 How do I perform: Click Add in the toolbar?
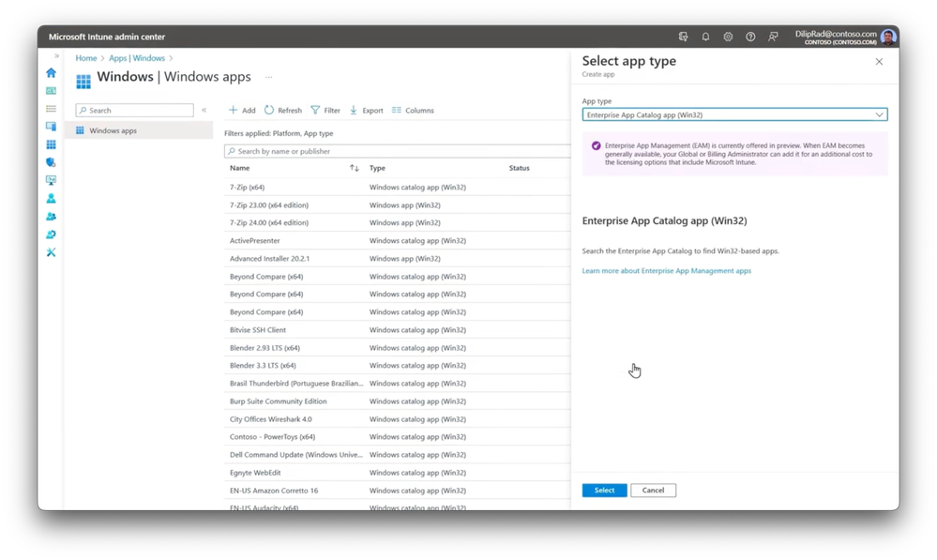[242, 110]
